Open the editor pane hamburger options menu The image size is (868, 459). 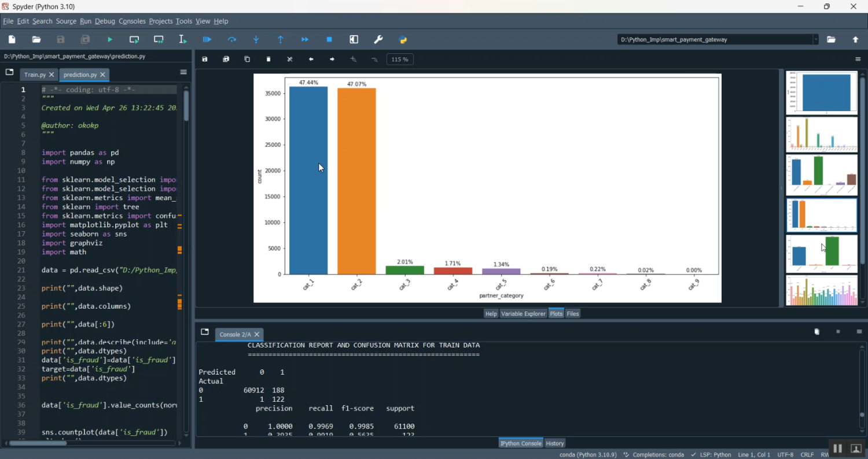183,72
